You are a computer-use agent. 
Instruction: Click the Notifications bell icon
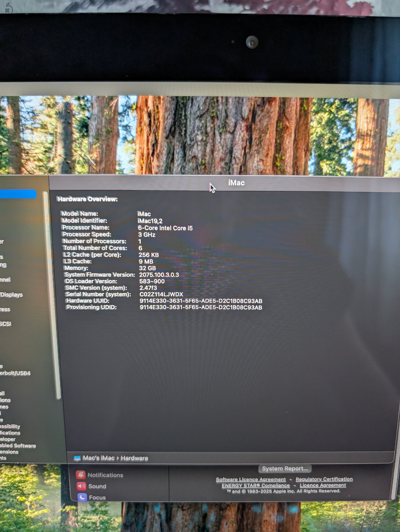(x=81, y=475)
